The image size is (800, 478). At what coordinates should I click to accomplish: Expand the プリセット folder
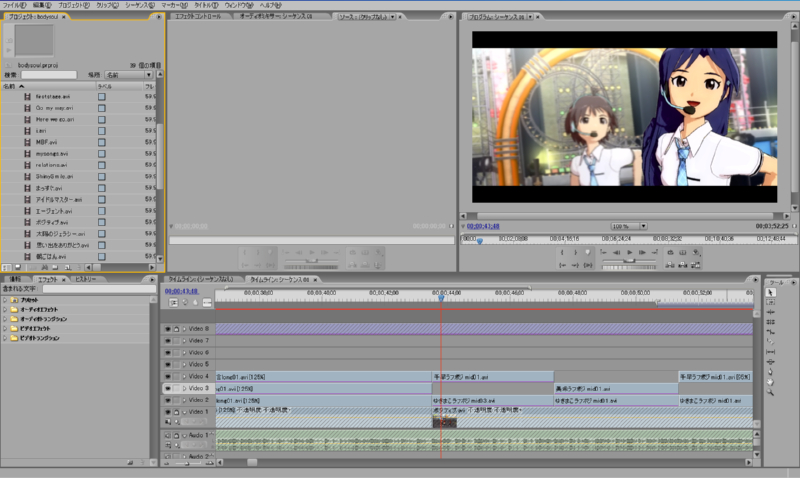click(x=5, y=300)
